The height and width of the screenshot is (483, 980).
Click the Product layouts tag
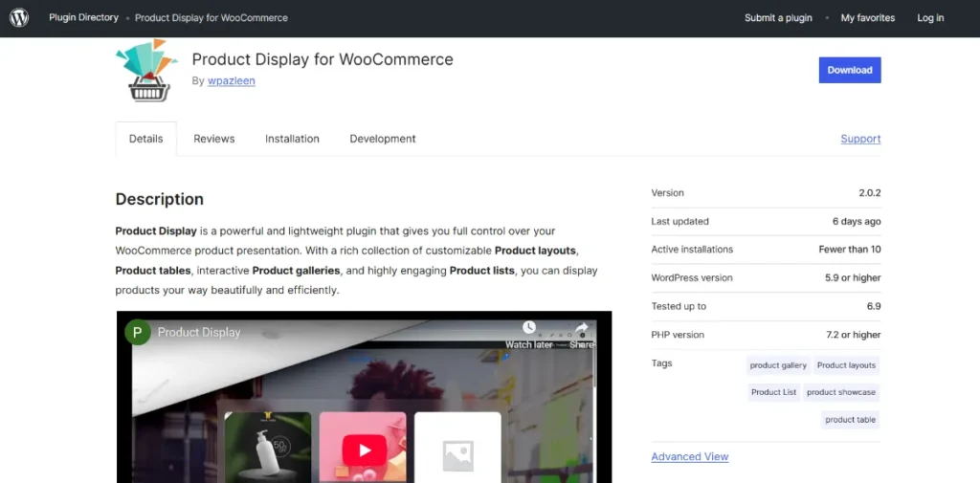[846, 365]
